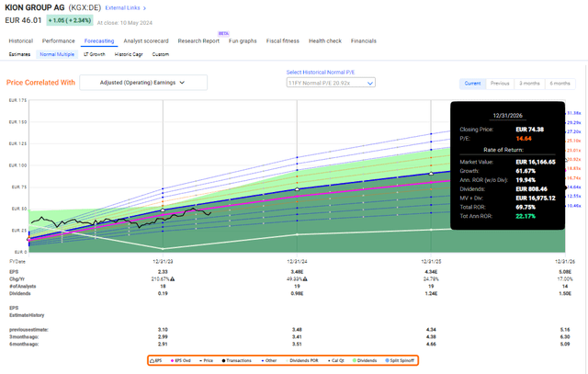Open the Research Report tab
Viewport: 588px width, 374px height.
pos(198,40)
